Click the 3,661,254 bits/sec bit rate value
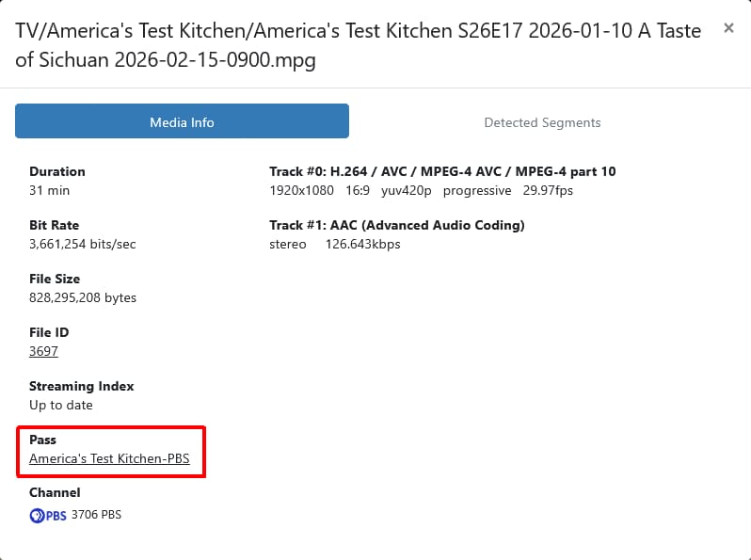Screen dimensions: 751x560 83,244
